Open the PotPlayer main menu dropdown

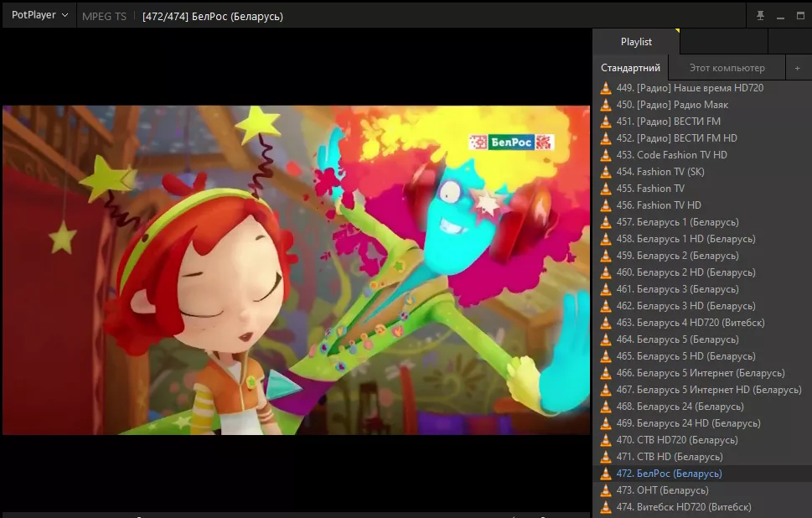[39, 15]
